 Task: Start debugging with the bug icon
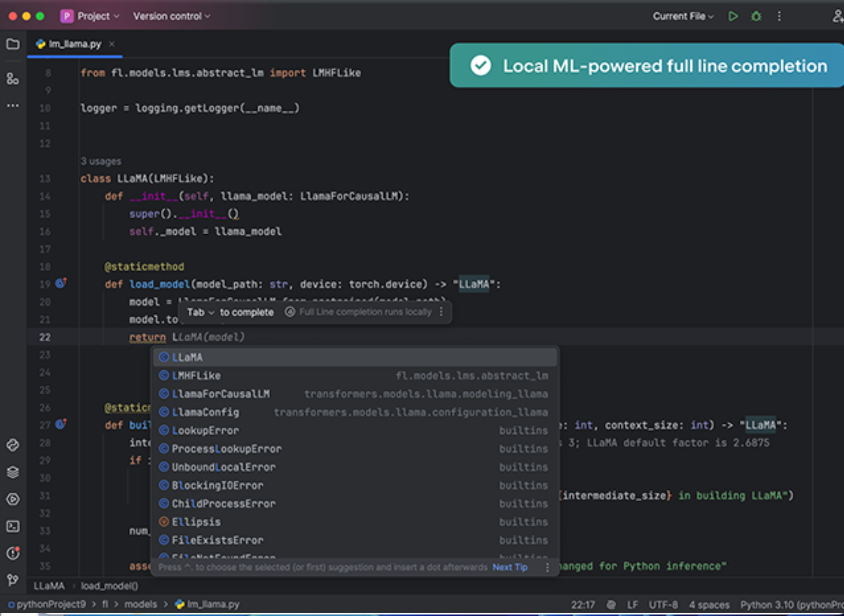(756, 16)
